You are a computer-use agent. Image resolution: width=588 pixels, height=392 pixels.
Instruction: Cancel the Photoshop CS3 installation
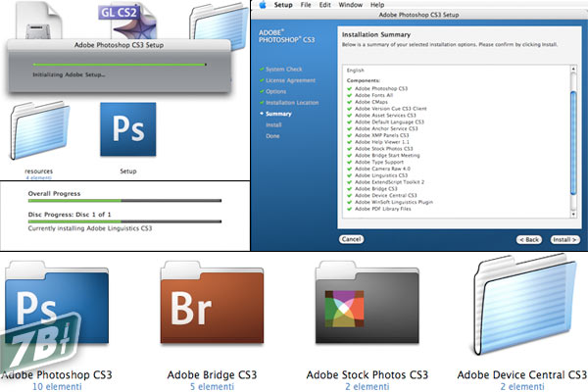pos(352,239)
